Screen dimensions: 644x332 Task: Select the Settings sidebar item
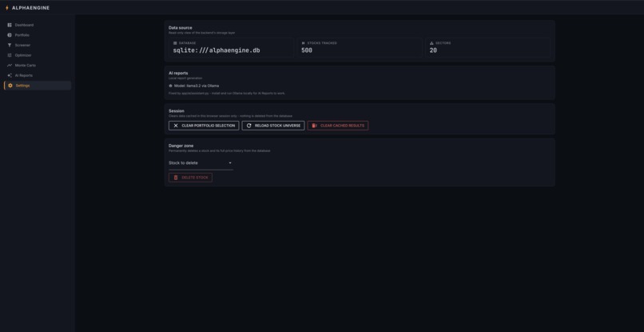38,86
